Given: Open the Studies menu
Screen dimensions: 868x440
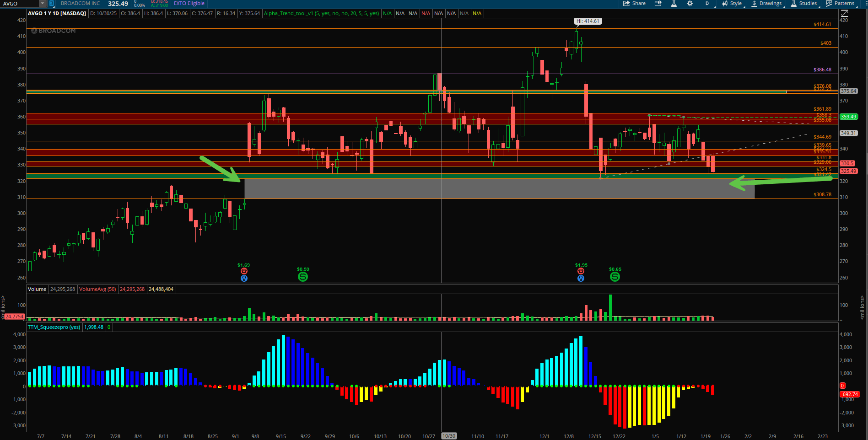Looking at the screenshot, I should pos(803,4).
